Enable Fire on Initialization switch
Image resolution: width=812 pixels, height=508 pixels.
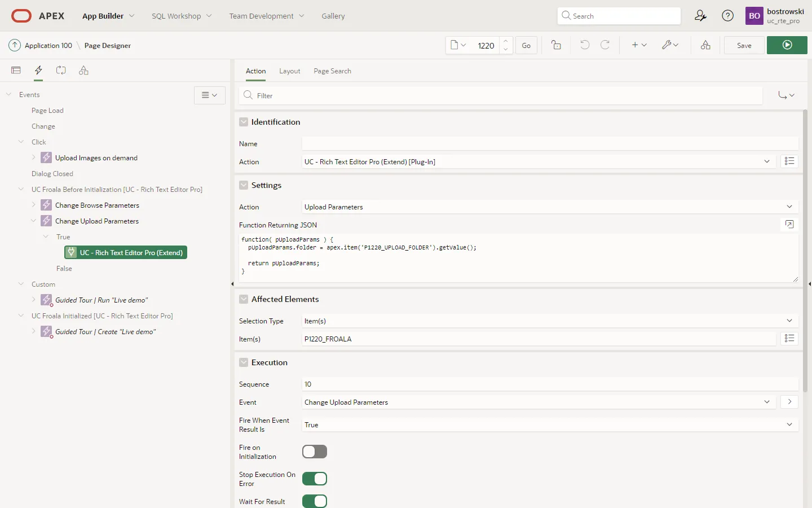(x=315, y=452)
